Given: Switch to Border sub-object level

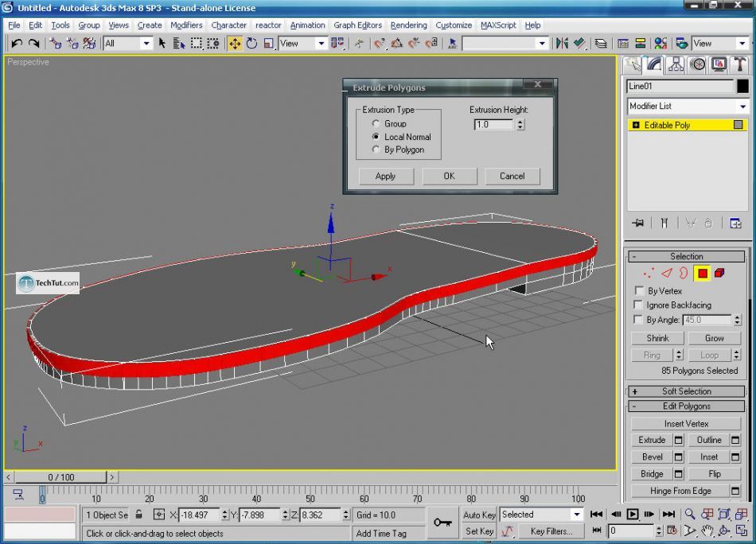Looking at the screenshot, I should coord(684,274).
